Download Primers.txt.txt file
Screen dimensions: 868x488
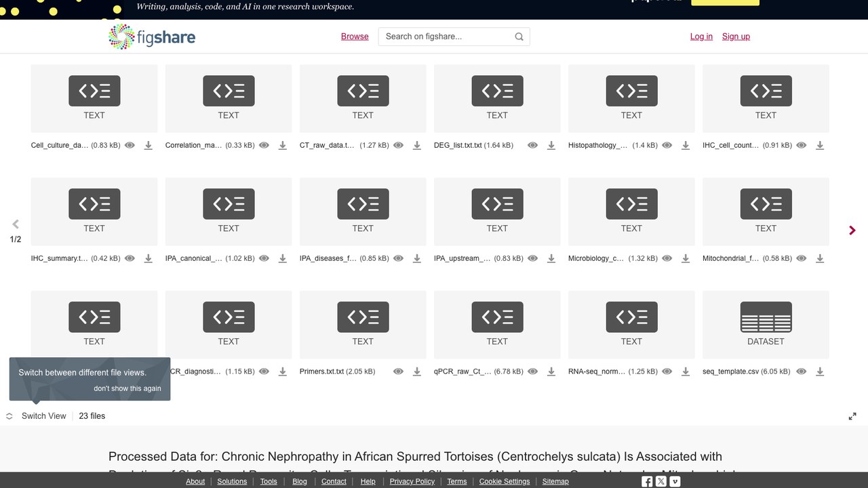(x=416, y=371)
